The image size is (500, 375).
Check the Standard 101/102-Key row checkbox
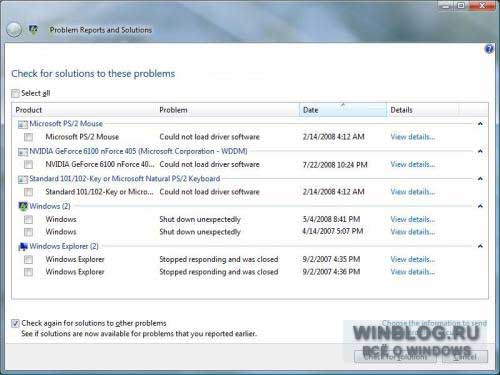(28, 192)
